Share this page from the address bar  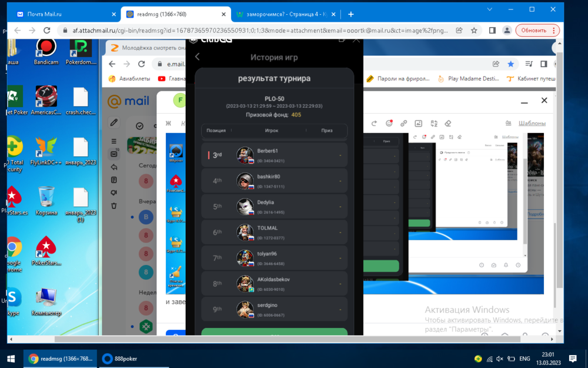point(459,31)
